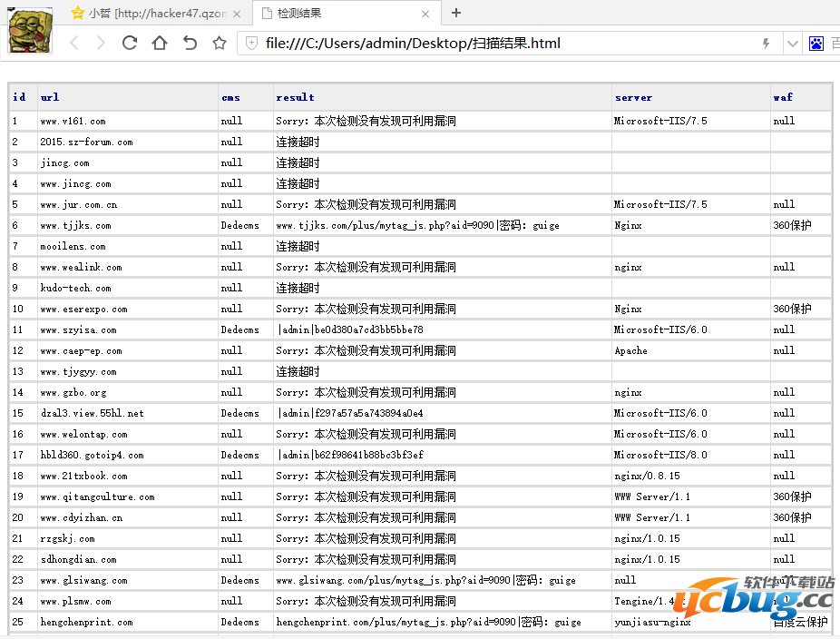Open a new tab with plus button
Image resolution: width=840 pixels, height=639 pixels.
[456, 13]
